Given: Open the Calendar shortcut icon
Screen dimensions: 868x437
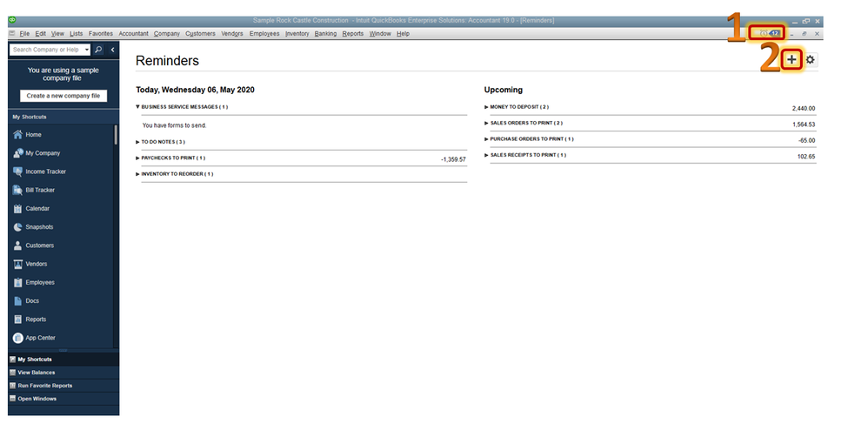Looking at the screenshot, I should (x=17, y=209).
